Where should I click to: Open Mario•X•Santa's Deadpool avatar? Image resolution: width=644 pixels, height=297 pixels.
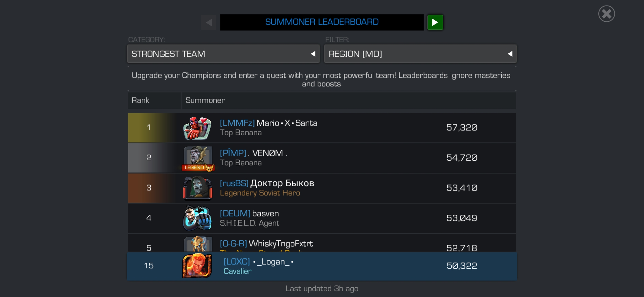pyautogui.click(x=197, y=128)
